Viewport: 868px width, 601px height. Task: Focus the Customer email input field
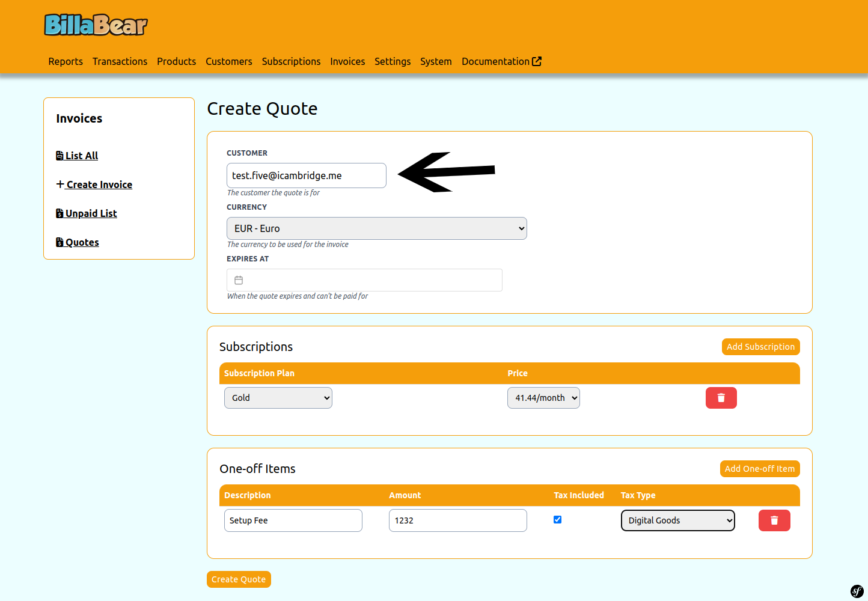tap(307, 175)
